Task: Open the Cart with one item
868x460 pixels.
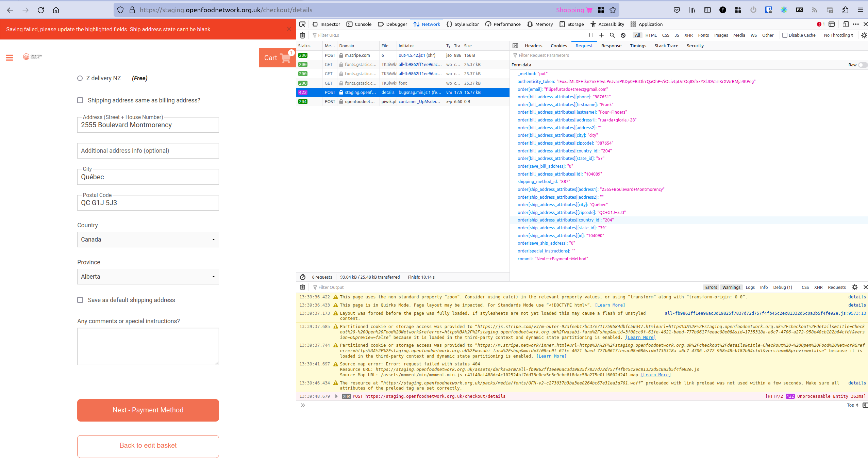Action: tap(277, 57)
